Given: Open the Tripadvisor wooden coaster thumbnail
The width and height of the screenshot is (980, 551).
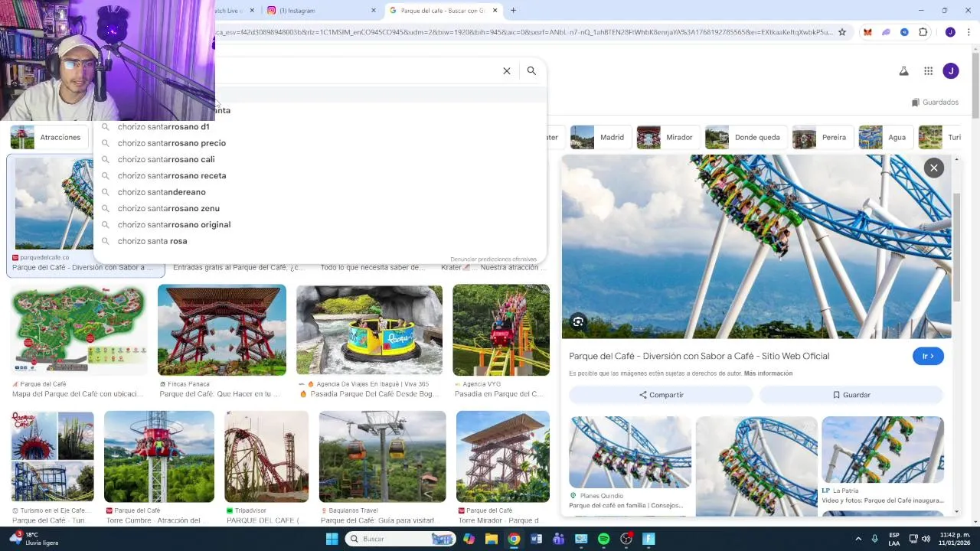Looking at the screenshot, I should [266, 456].
